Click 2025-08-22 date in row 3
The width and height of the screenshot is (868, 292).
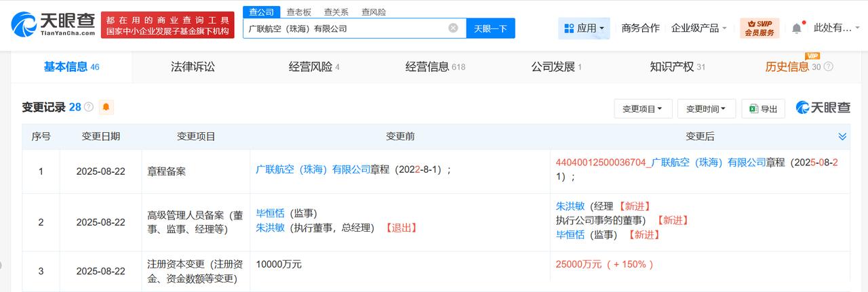click(x=101, y=271)
